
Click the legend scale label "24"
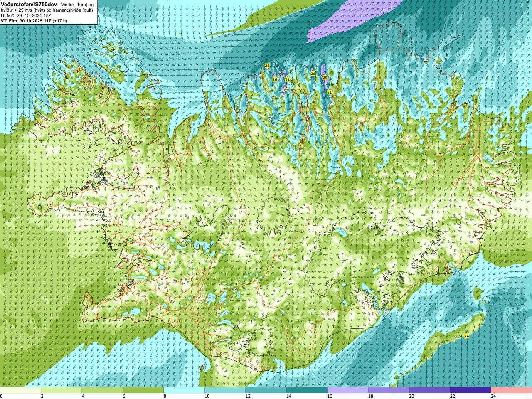pyautogui.click(x=493, y=396)
